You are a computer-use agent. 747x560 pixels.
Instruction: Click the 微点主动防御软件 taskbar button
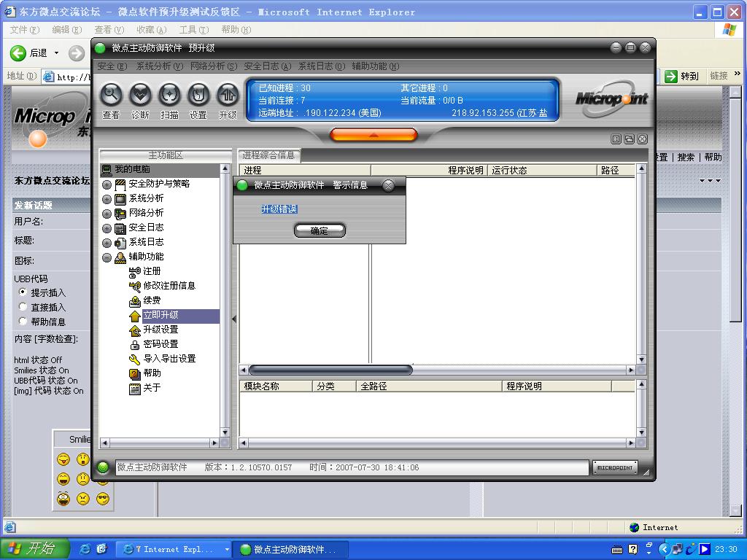click(292, 550)
